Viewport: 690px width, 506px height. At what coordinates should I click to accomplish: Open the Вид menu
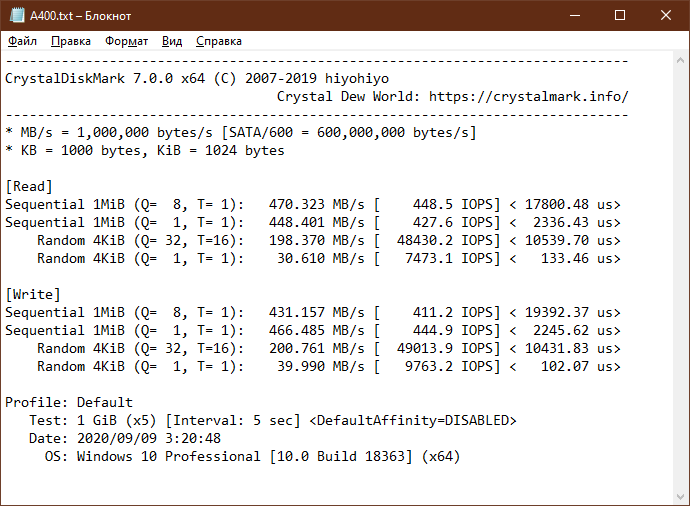tap(172, 41)
